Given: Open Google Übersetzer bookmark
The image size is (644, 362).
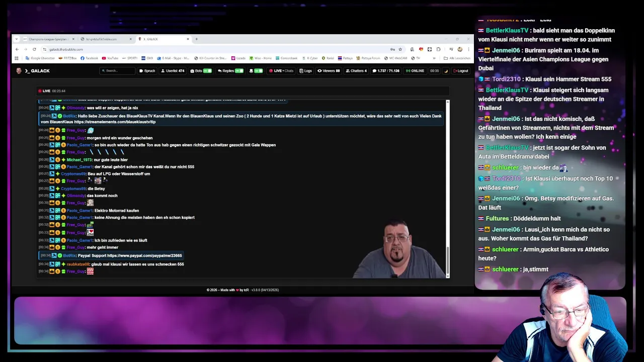Looking at the screenshot, I should click(40, 58).
